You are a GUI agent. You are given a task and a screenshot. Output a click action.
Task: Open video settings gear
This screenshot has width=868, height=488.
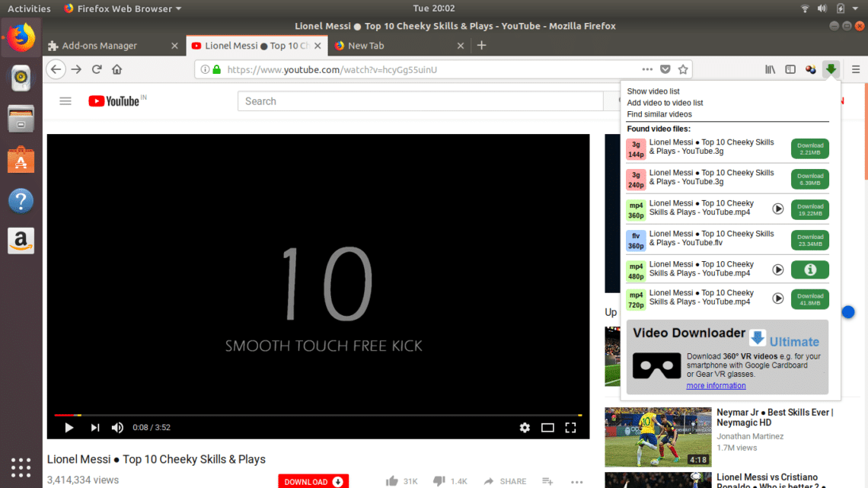click(525, 427)
